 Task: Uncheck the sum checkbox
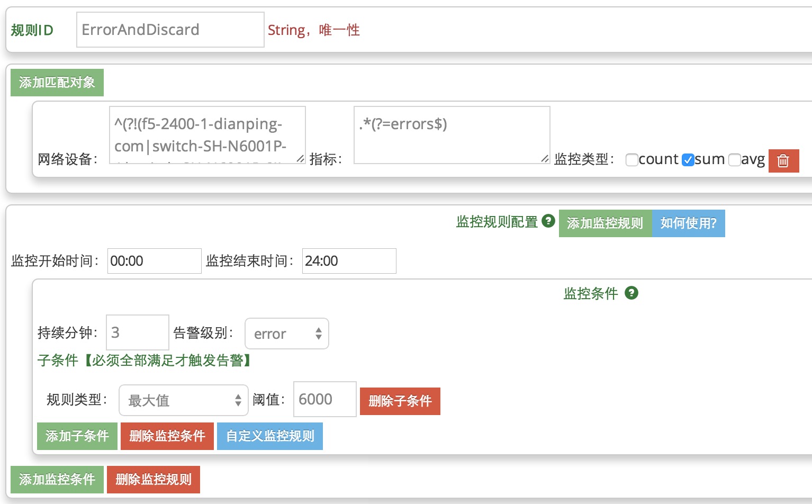(688, 160)
